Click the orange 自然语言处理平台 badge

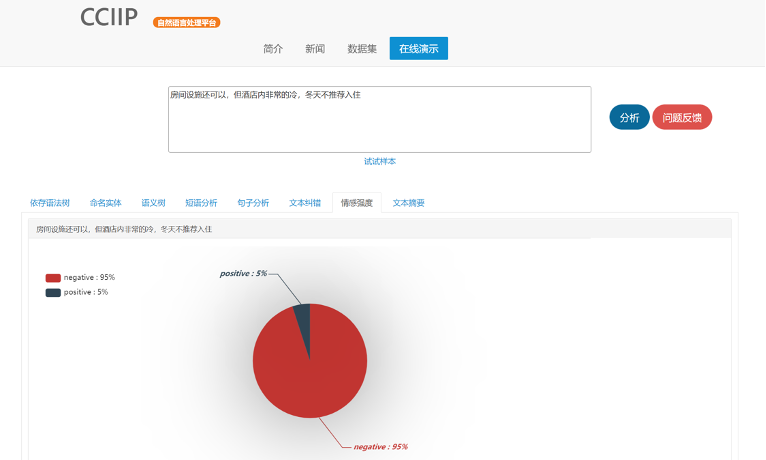[186, 22]
